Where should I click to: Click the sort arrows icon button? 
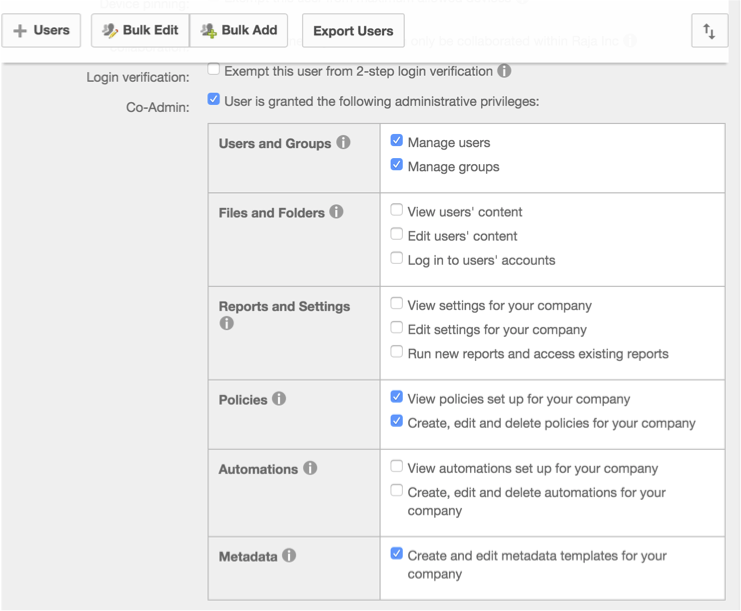point(709,31)
